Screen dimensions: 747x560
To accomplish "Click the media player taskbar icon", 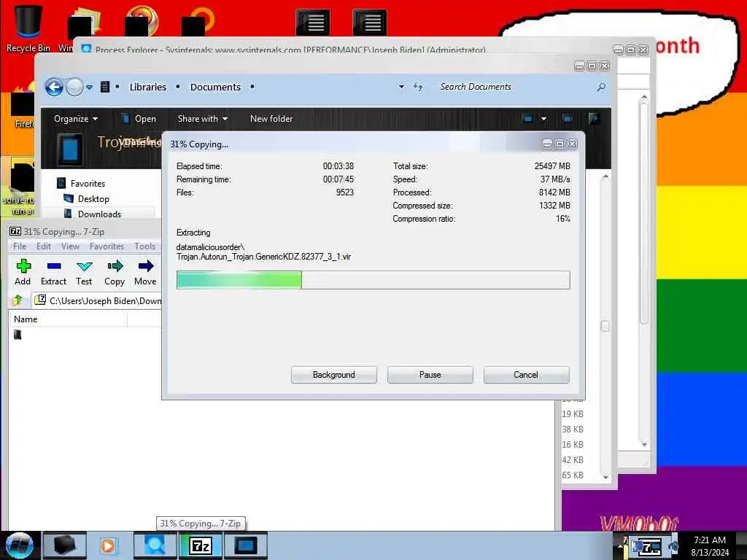I will 108,545.
